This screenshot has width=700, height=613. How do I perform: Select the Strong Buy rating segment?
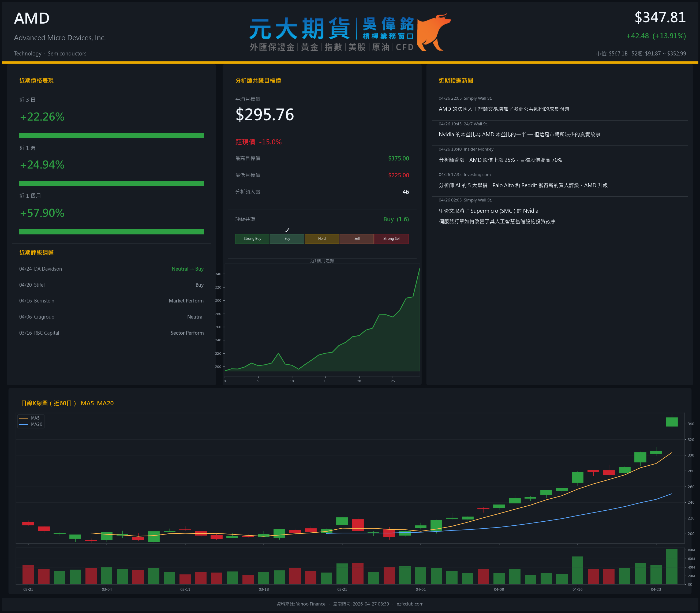(x=252, y=239)
